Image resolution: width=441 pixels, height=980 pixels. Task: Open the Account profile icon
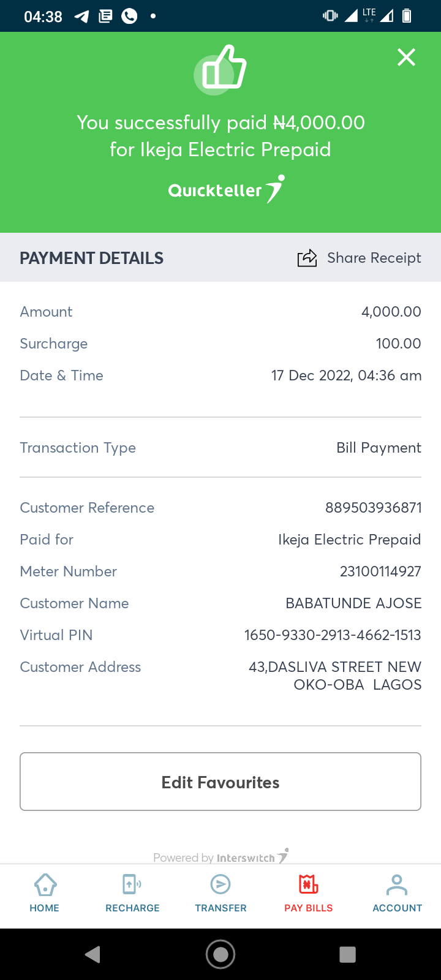(397, 885)
